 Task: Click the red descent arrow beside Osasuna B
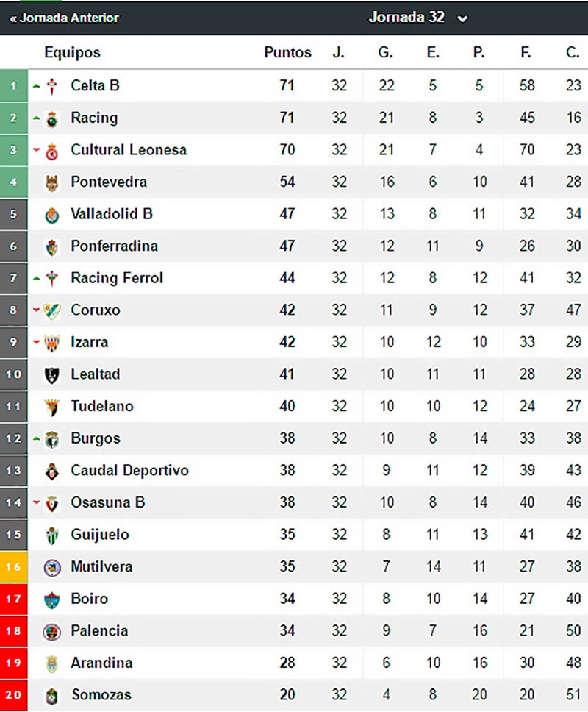35,502
